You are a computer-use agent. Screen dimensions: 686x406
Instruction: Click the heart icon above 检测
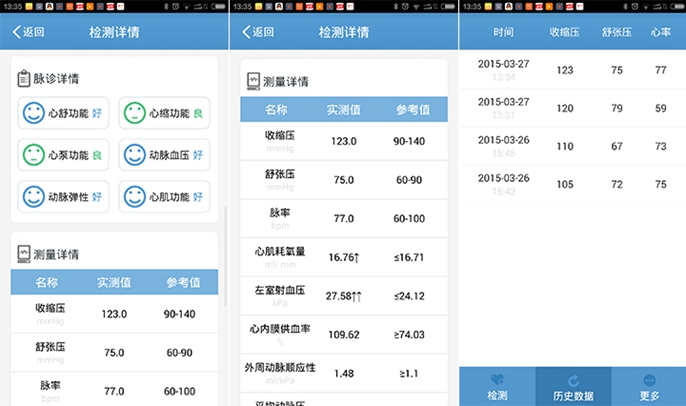tap(497, 380)
